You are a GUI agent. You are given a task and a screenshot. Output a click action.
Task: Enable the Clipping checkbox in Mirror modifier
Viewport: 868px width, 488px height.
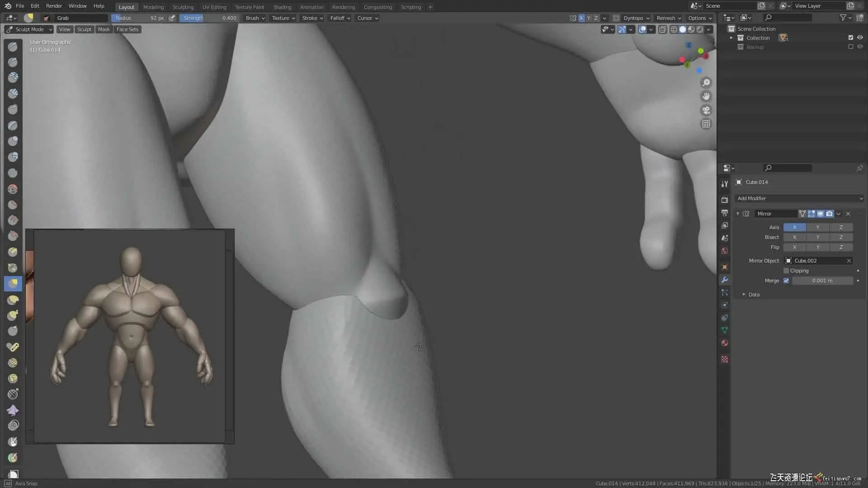[x=786, y=271]
